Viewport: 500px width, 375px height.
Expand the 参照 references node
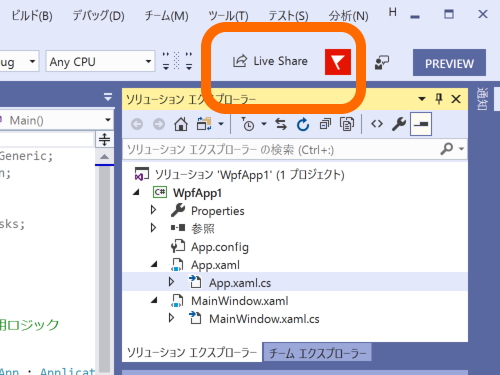[x=153, y=228]
